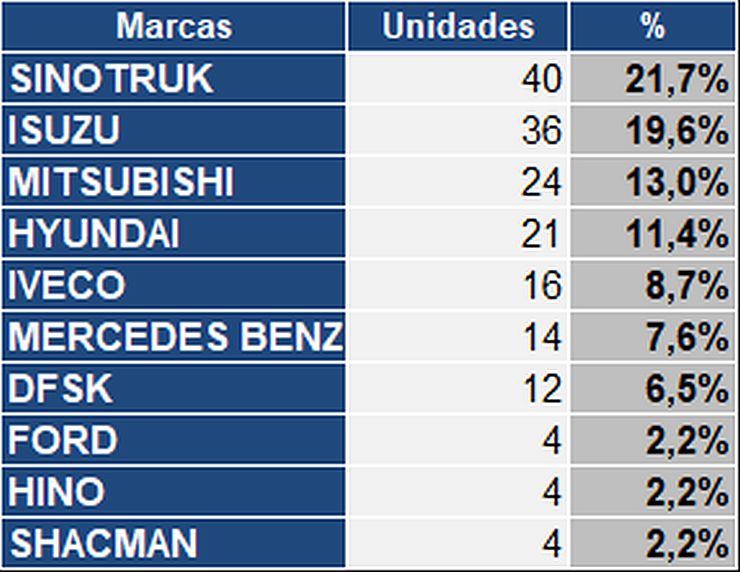Click the % column header
This screenshot has height=572, width=740.
click(x=653, y=27)
